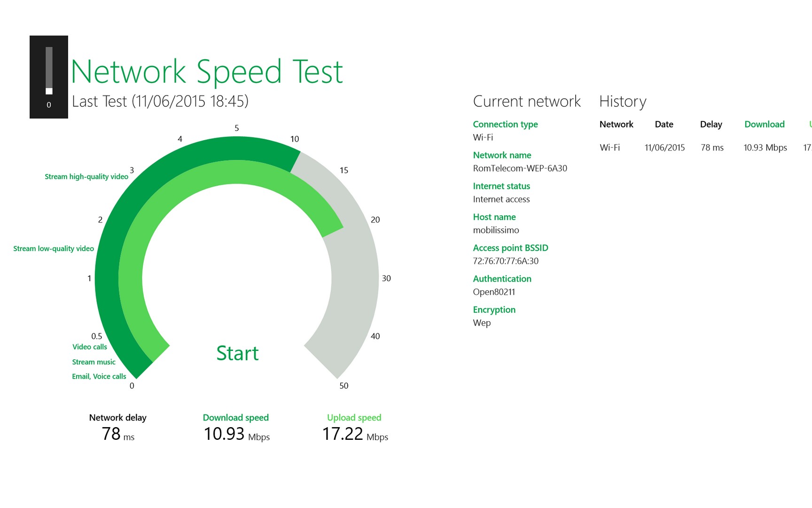Click the Internet access status value
The image size is (812, 508).
pyautogui.click(x=501, y=199)
